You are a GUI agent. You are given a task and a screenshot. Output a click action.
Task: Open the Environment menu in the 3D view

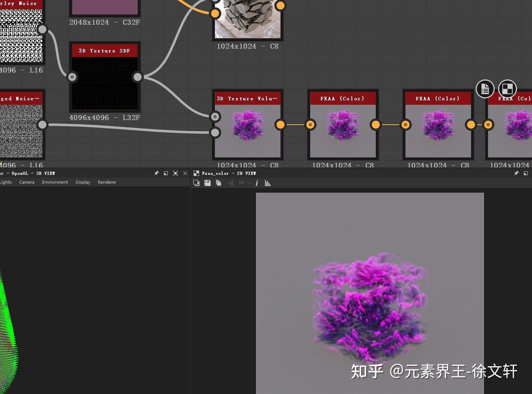[55, 182]
